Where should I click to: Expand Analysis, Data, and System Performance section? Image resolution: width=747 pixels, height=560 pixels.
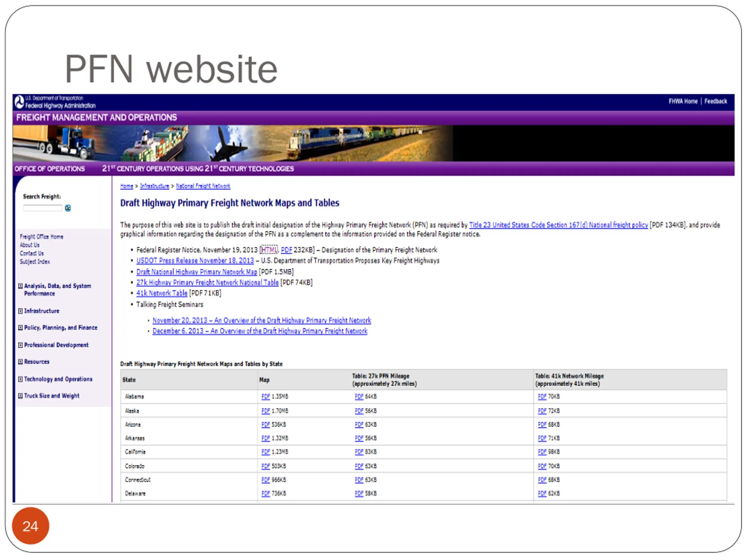click(20, 286)
